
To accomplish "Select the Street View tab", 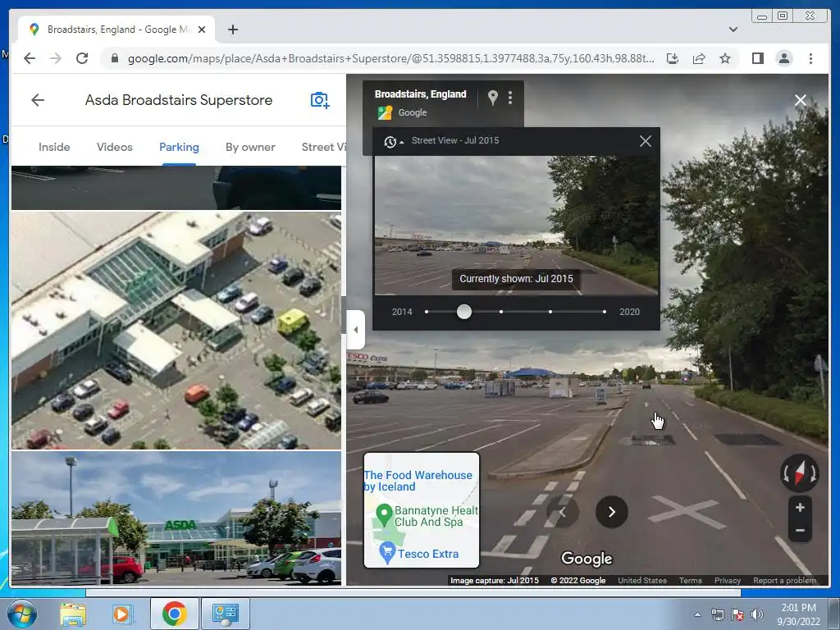I will [x=323, y=147].
